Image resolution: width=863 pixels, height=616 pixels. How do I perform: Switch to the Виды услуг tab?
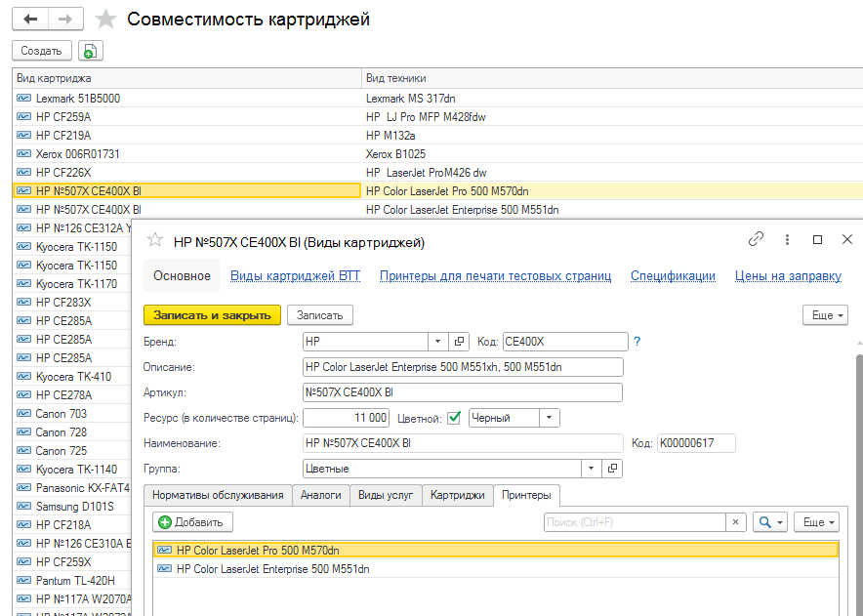coord(386,495)
